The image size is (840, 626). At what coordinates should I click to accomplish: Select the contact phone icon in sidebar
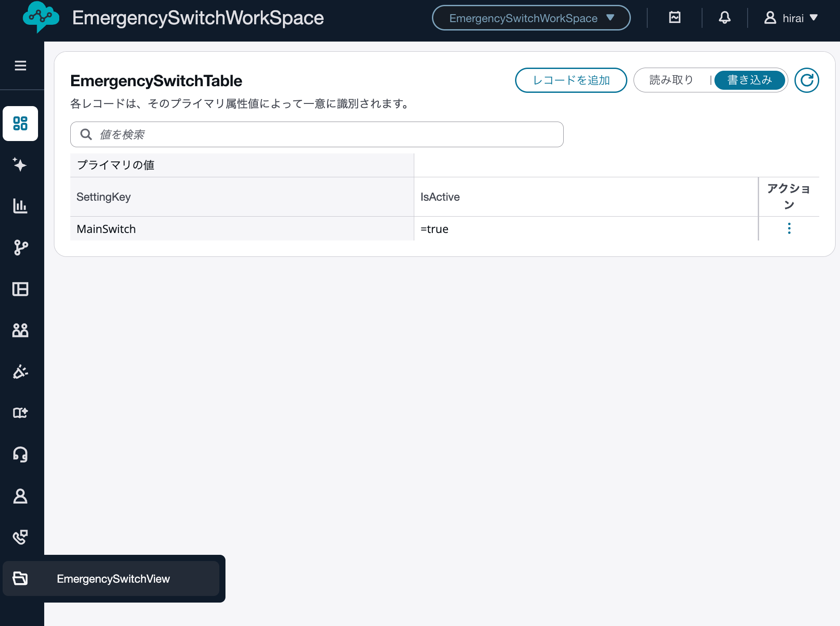pyautogui.click(x=20, y=537)
